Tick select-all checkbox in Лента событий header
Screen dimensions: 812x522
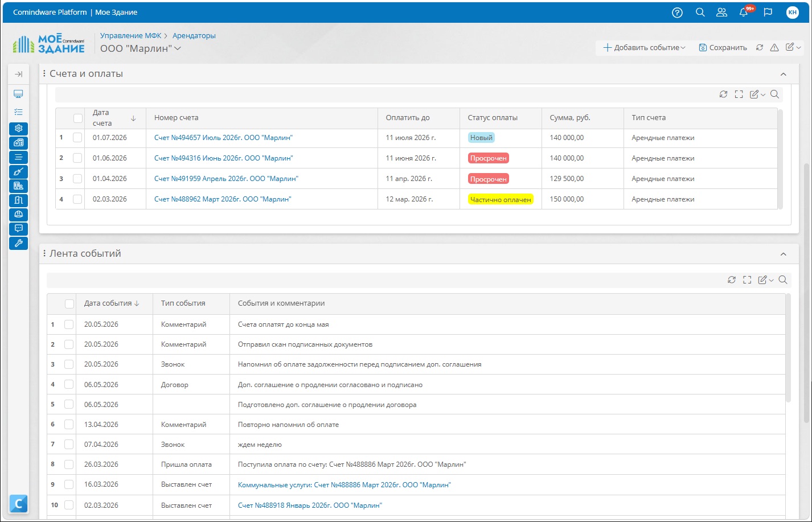(x=69, y=304)
